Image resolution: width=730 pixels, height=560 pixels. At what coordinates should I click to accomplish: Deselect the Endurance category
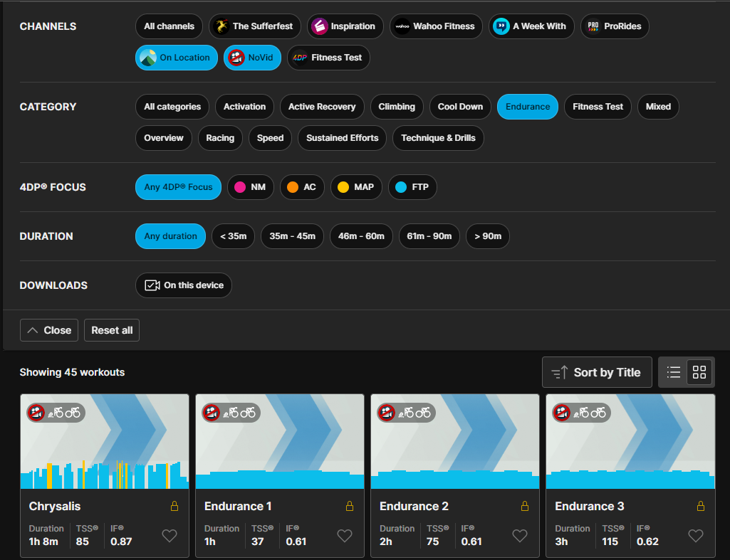click(528, 107)
